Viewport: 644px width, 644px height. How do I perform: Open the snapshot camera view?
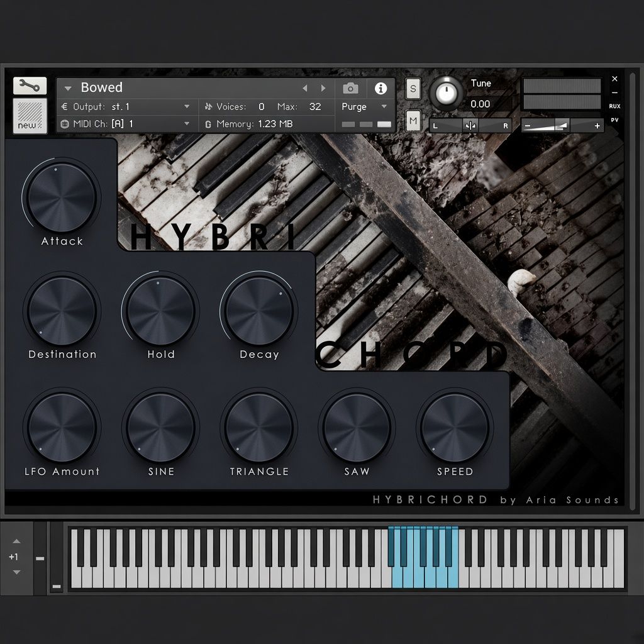point(350,88)
